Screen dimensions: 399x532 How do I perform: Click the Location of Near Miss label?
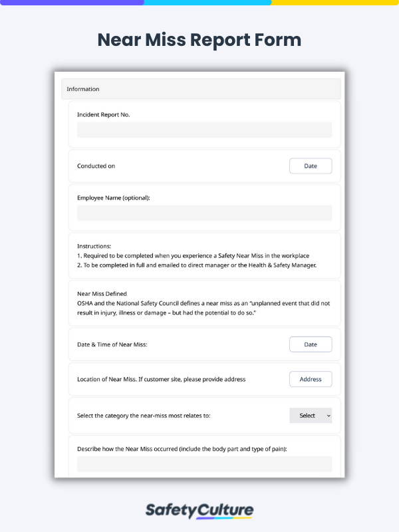161,379
